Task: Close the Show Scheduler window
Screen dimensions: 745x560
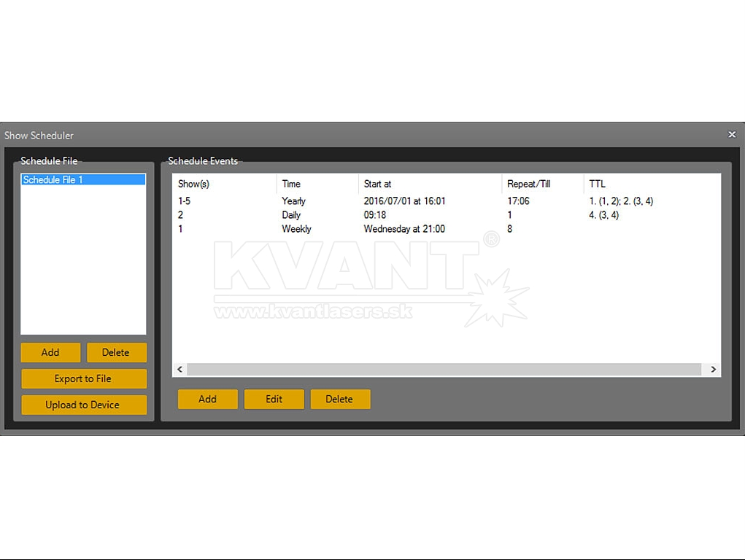Action: pyautogui.click(x=732, y=135)
